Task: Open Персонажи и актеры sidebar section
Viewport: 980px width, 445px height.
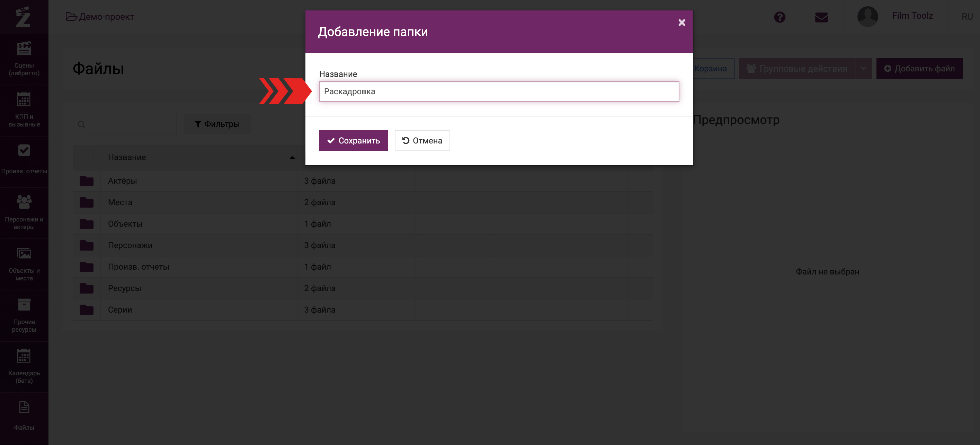Action: coord(24,213)
